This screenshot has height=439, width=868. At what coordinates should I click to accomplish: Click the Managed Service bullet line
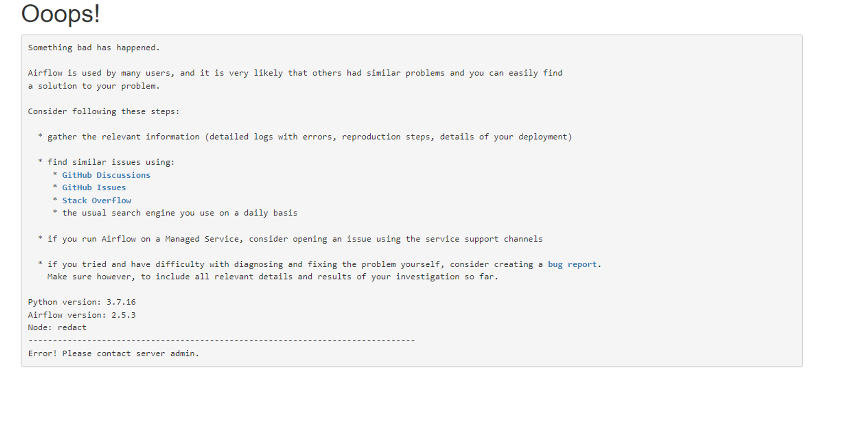[x=290, y=239]
